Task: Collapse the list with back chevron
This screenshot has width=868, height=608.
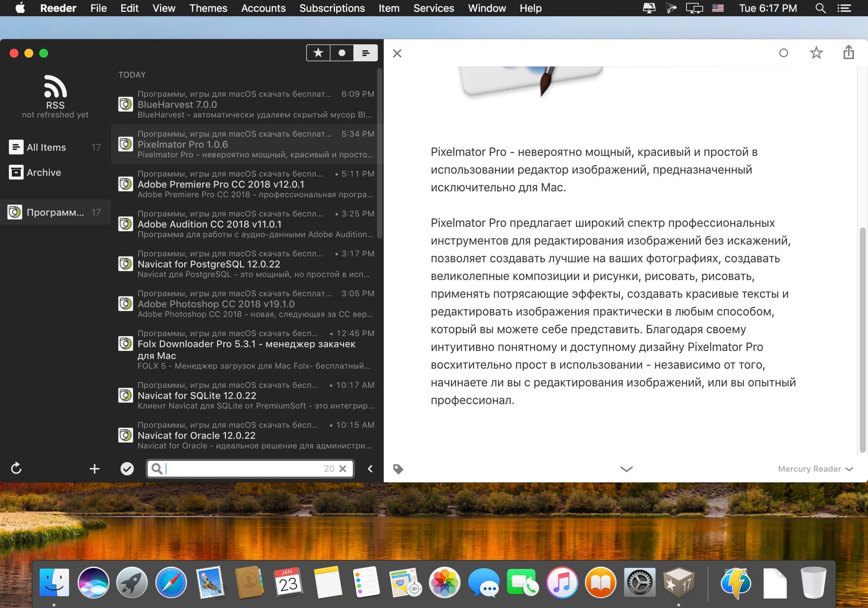Action: (370, 469)
